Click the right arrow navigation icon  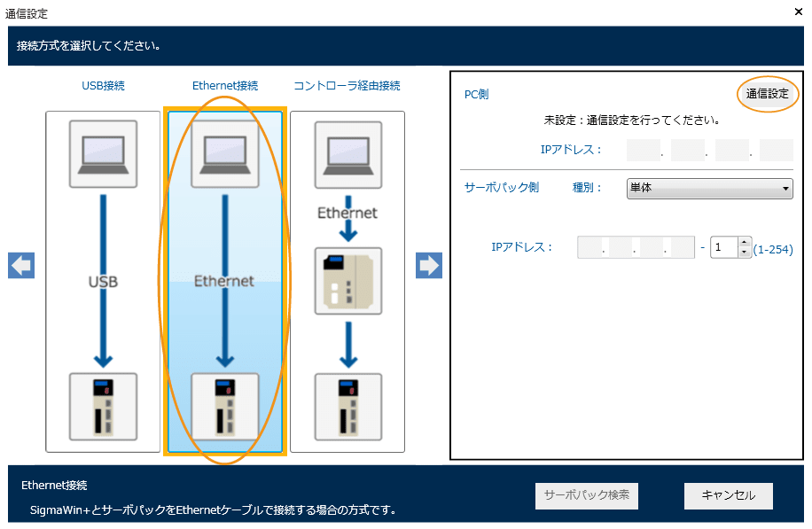click(x=429, y=266)
